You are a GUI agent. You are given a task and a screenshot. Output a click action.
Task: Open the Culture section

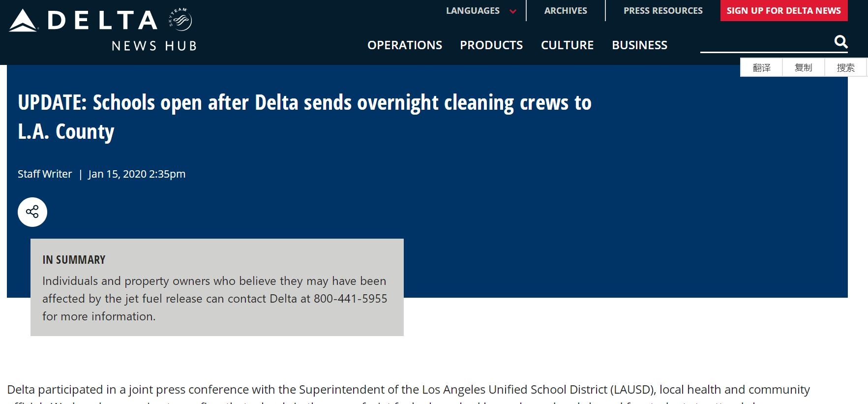coord(567,45)
